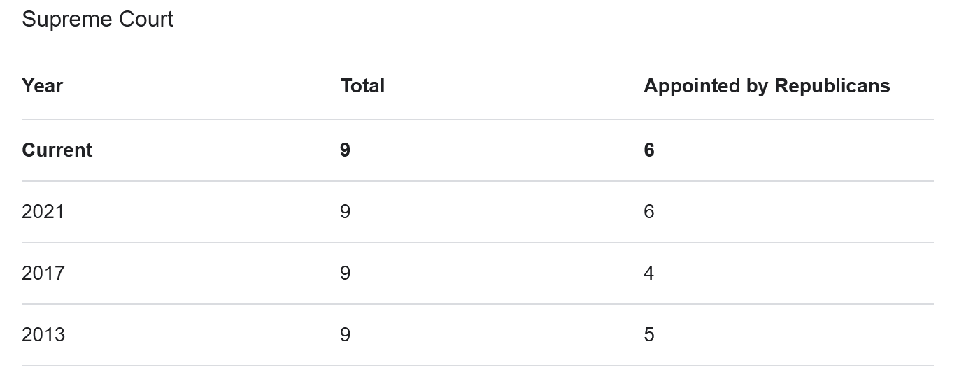Select Republican appointee count for 2013
Viewport: 980px width, 379px height.
pyautogui.click(x=649, y=335)
